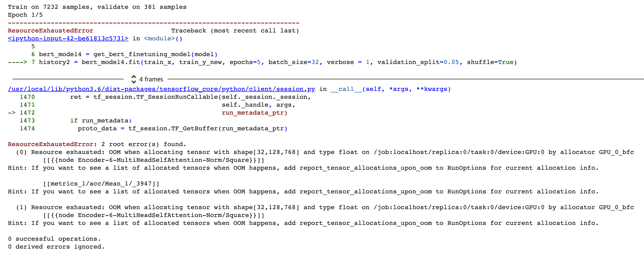
Task: Click the red run_metadata_ptr) text
Action: 254,113
